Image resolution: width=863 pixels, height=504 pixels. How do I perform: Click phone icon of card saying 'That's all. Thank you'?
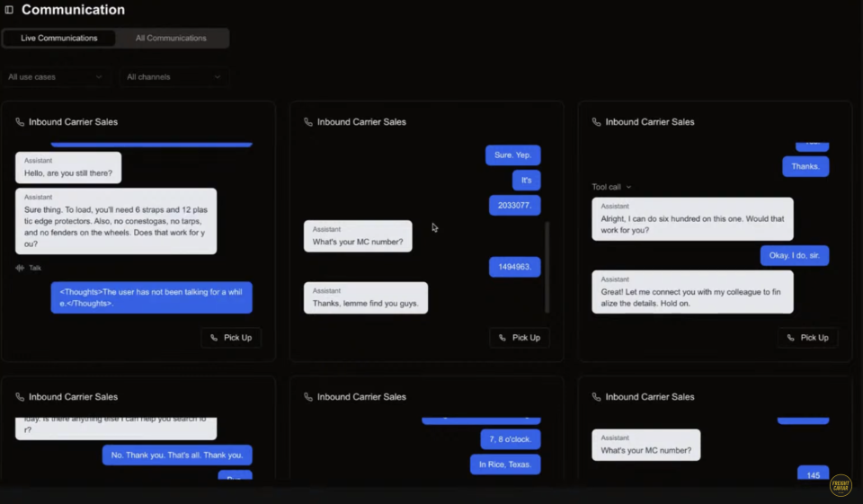[20, 397]
